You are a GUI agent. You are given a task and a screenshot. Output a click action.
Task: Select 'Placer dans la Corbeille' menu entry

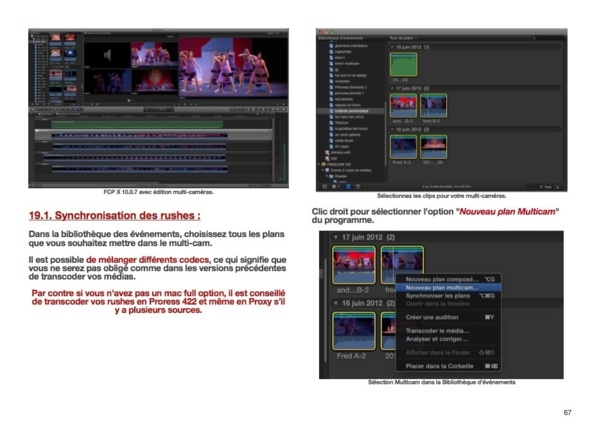coord(448,366)
